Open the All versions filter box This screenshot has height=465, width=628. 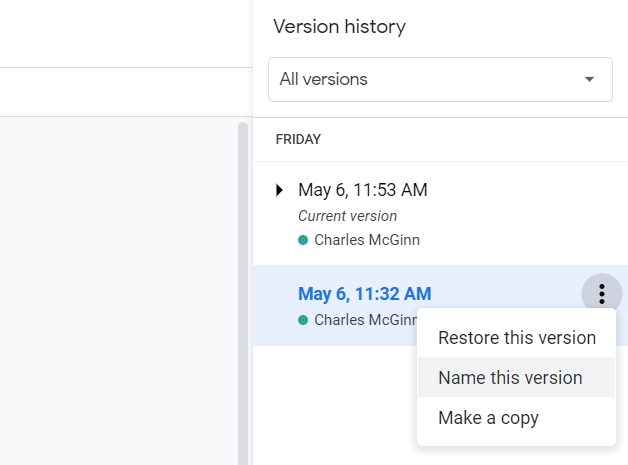440,79
